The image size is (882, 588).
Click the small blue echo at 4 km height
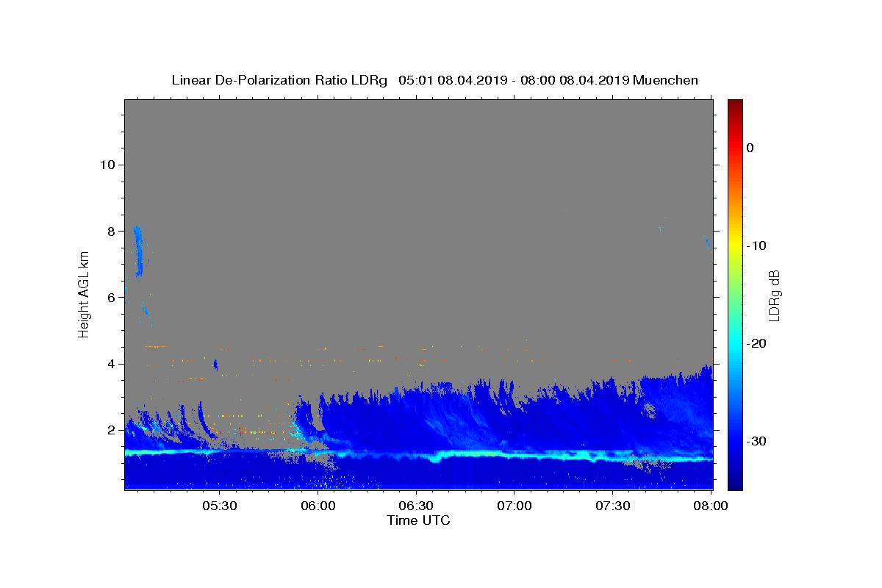(215, 365)
